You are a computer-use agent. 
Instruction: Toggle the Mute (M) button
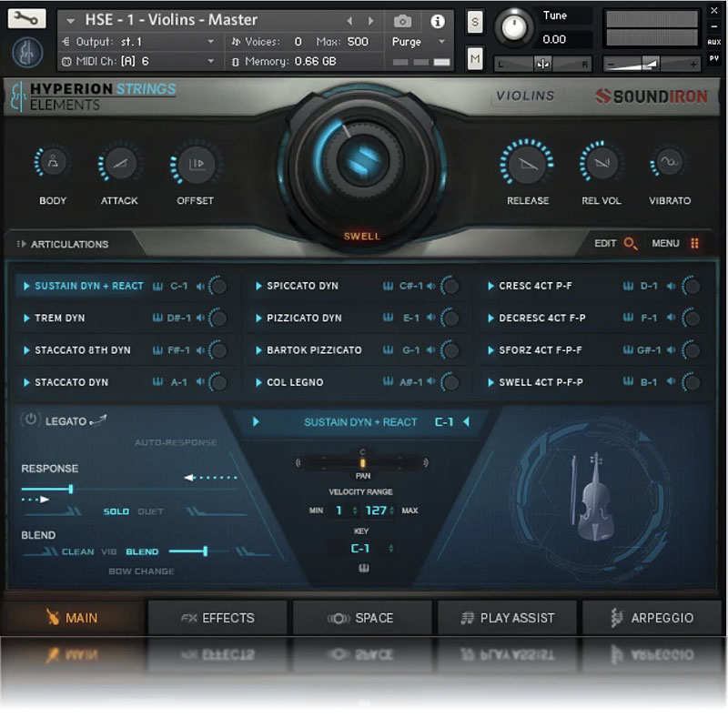pos(474,59)
